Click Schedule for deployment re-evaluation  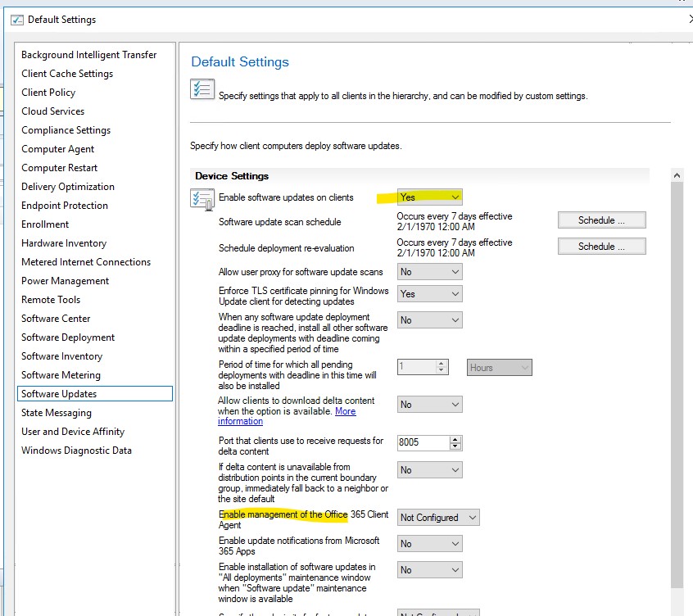tap(601, 246)
